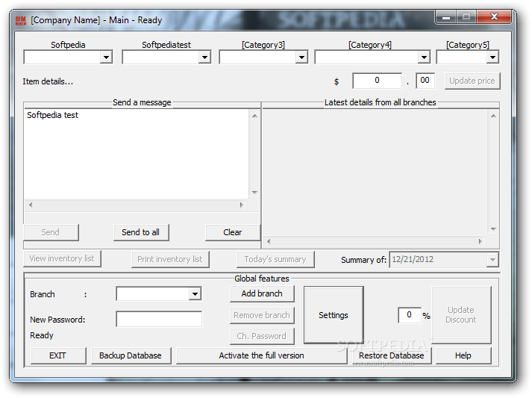Click the Send button
The height and width of the screenshot is (398, 532).
[x=51, y=232]
